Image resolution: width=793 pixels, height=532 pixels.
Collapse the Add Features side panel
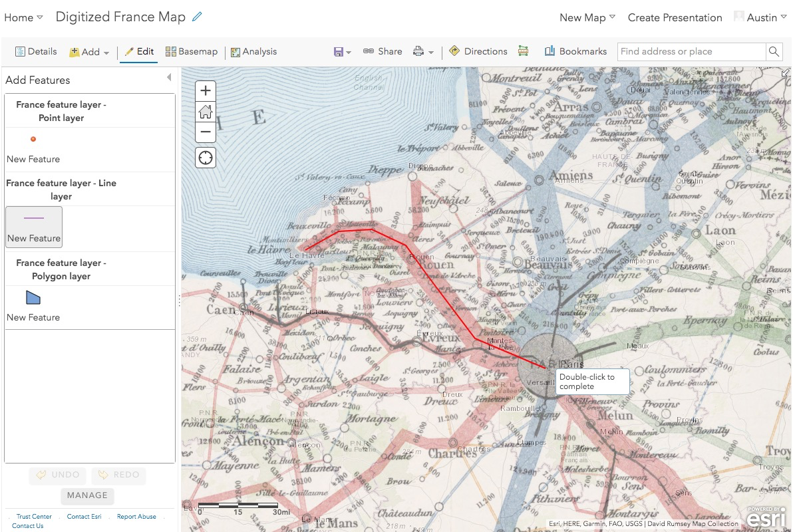pyautogui.click(x=169, y=78)
